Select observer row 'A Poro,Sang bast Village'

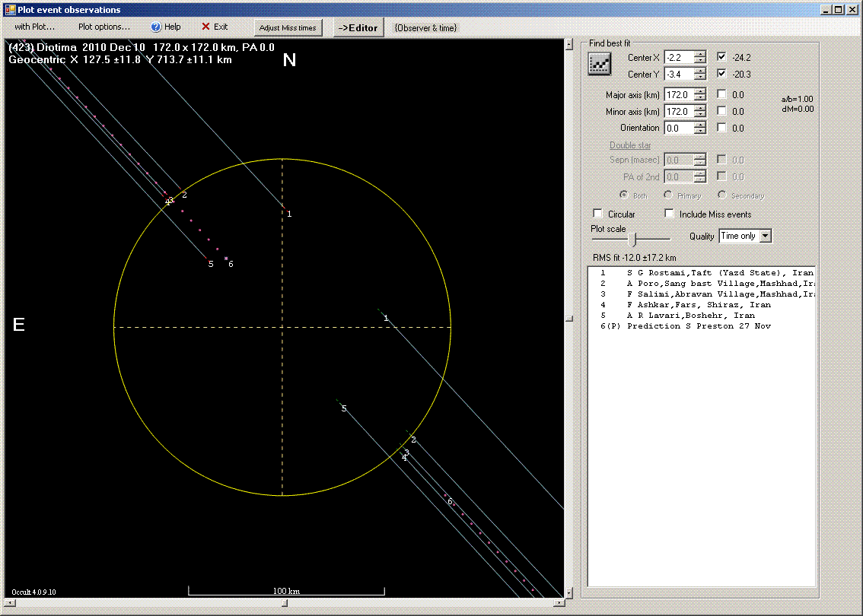tap(702, 283)
